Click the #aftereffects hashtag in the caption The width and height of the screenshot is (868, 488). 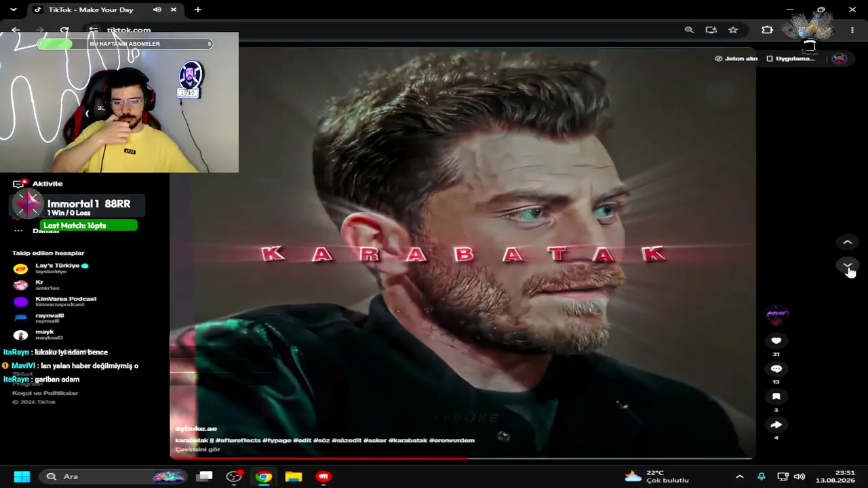237,441
